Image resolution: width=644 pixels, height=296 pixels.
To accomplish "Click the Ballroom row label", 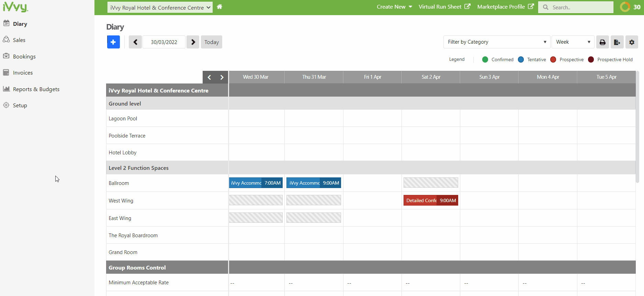I will point(119,183).
